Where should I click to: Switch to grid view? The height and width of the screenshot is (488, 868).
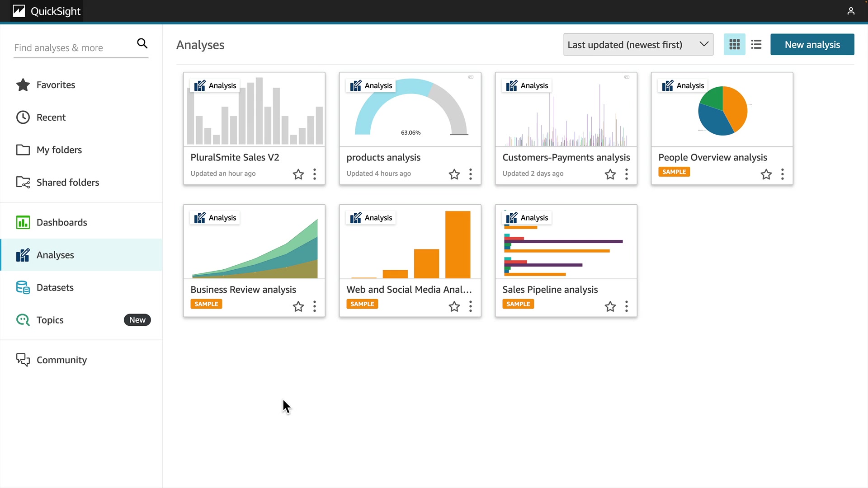(734, 44)
